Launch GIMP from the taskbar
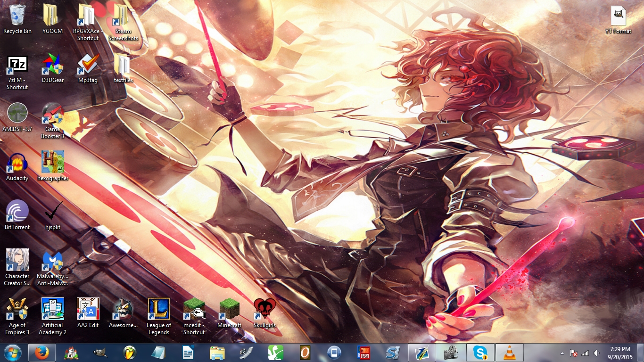 pos(100,353)
